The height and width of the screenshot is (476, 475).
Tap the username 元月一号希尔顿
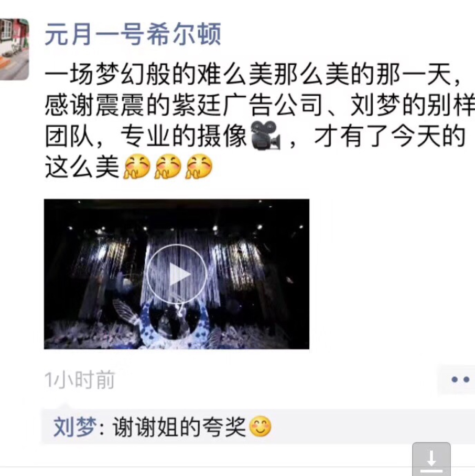[133, 34]
